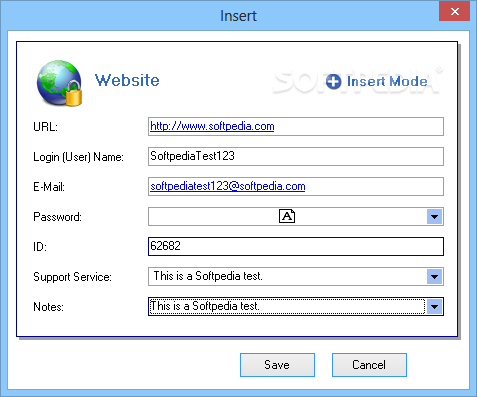477x397 pixels.
Task: Click the ID: label
Action: pos(40,247)
